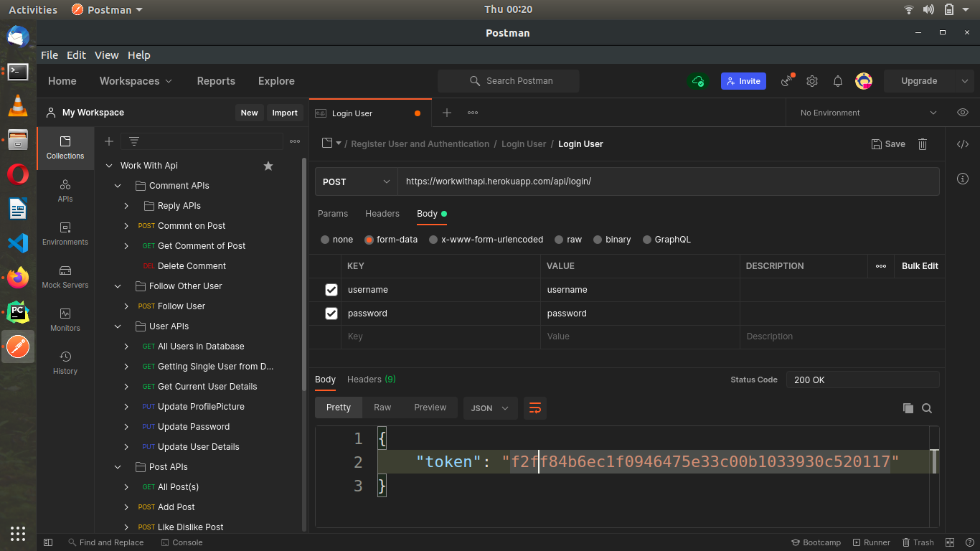Click the sync cloud status icon
This screenshot has width=980, height=551.
pyautogui.click(x=697, y=81)
